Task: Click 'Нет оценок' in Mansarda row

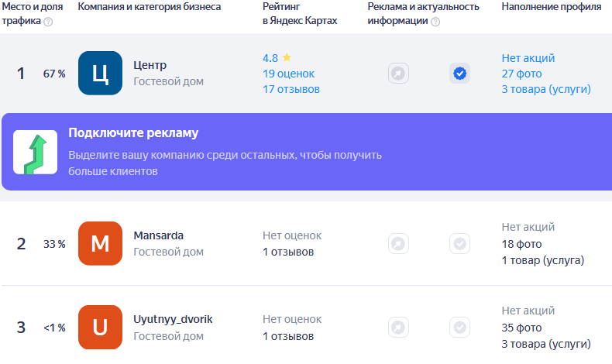Action: point(292,235)
